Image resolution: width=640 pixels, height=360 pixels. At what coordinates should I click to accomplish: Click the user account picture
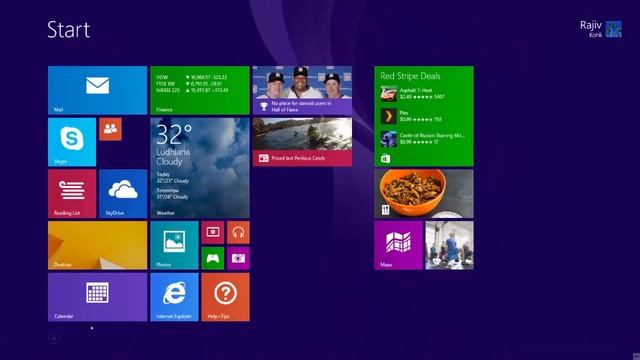click(x=613, y=29)
